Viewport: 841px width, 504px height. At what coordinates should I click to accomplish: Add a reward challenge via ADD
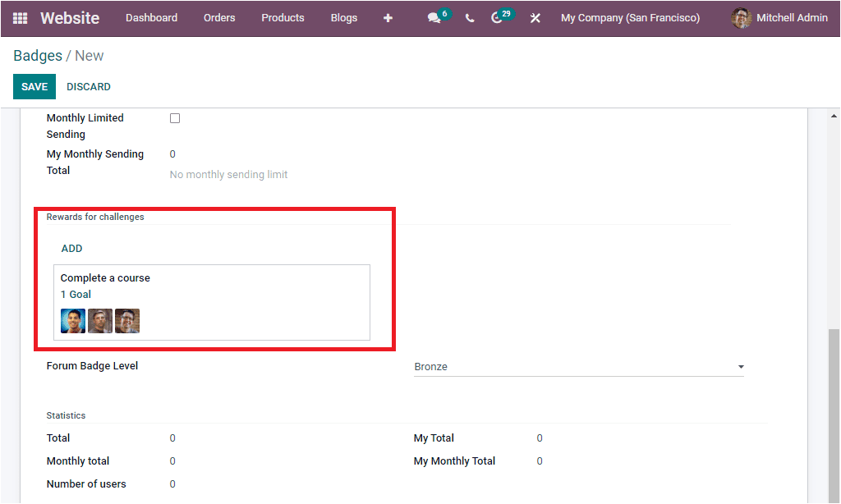[x=71, y=248]
